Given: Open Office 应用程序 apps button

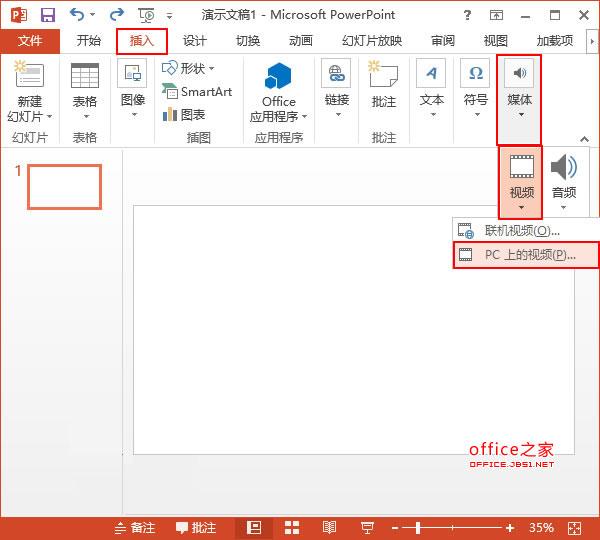Looking at the screenshot, I should click(279, 92).
